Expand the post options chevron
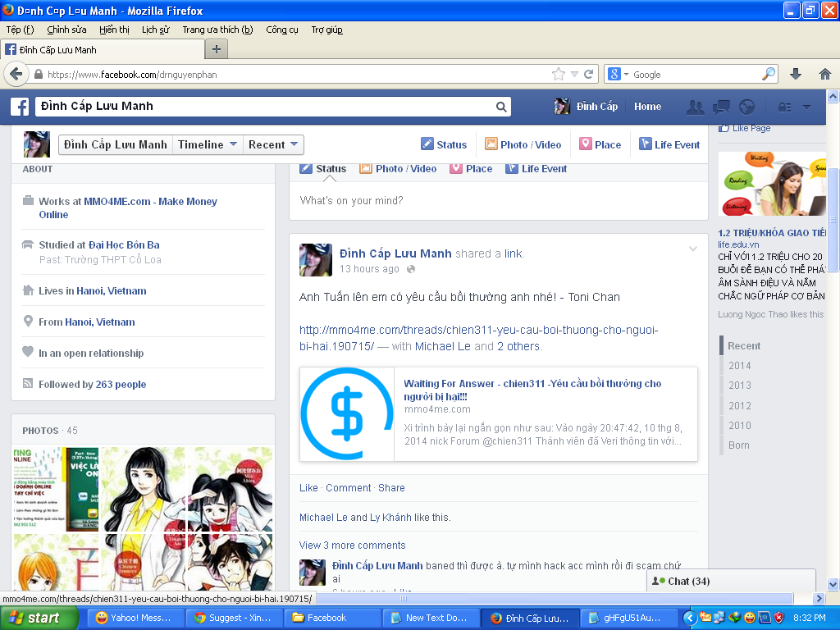The image size is (840, 630). [x=692, y=249]
